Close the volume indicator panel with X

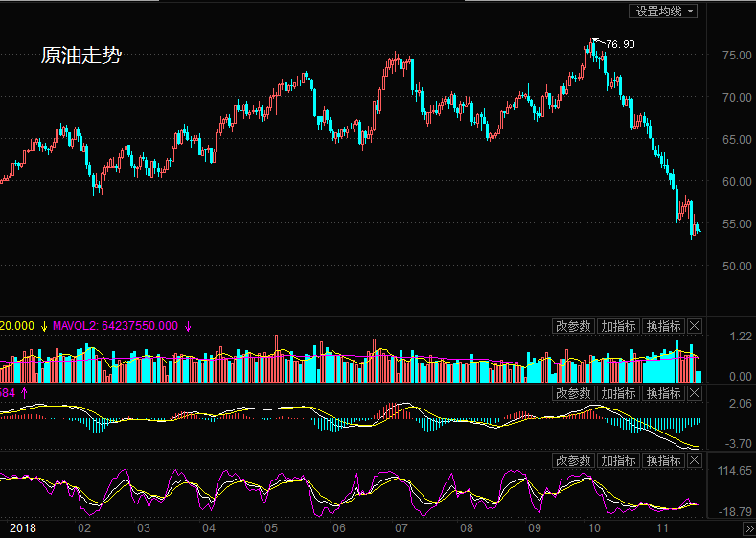point(694,326)
